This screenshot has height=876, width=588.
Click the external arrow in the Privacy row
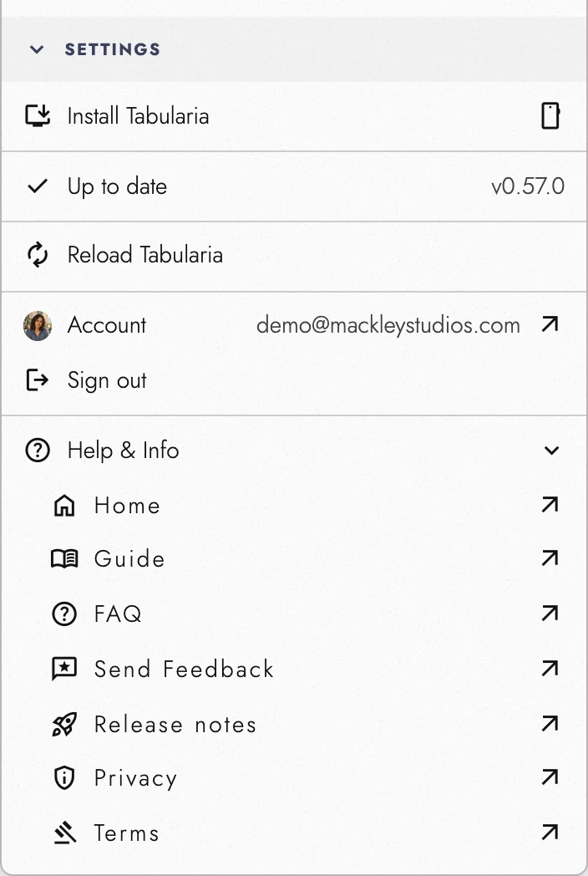tap(550, 777)
